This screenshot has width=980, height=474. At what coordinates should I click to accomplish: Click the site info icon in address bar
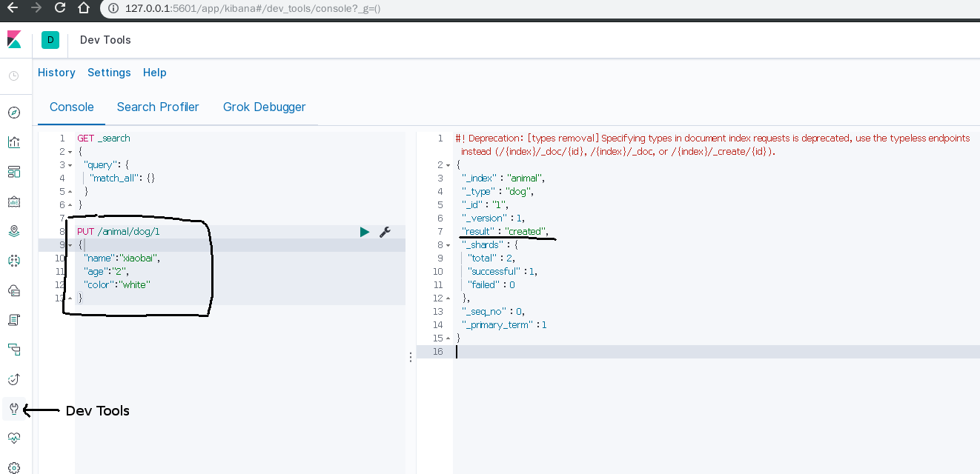(113, 8)
